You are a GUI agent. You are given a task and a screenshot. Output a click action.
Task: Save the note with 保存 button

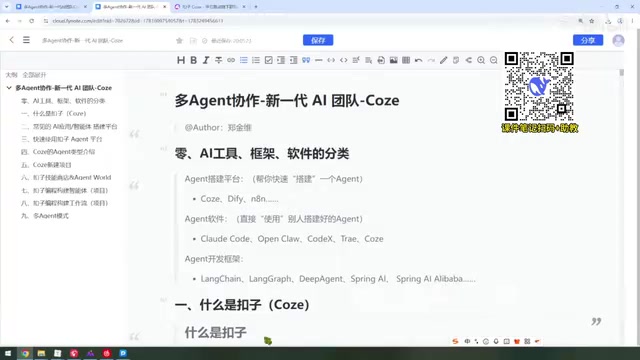tap(318, 40)
